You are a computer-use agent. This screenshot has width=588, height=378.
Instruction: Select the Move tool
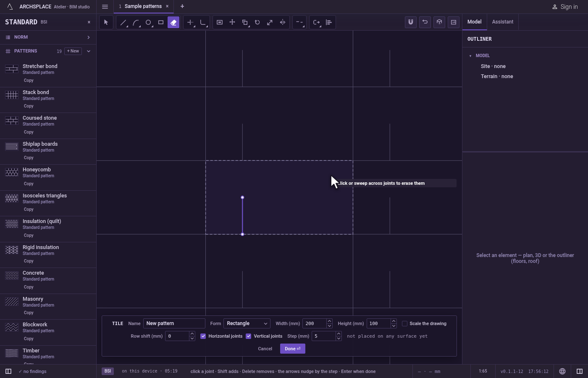232,22
